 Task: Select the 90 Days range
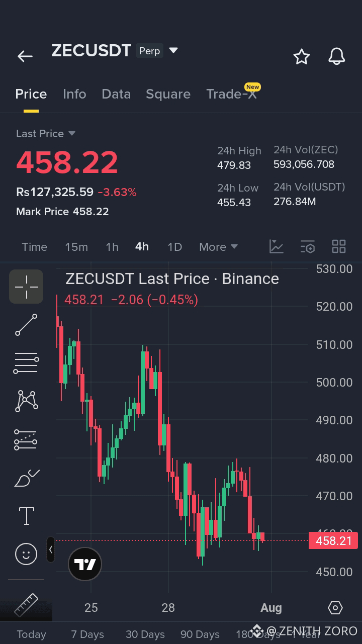pos(200,634)
